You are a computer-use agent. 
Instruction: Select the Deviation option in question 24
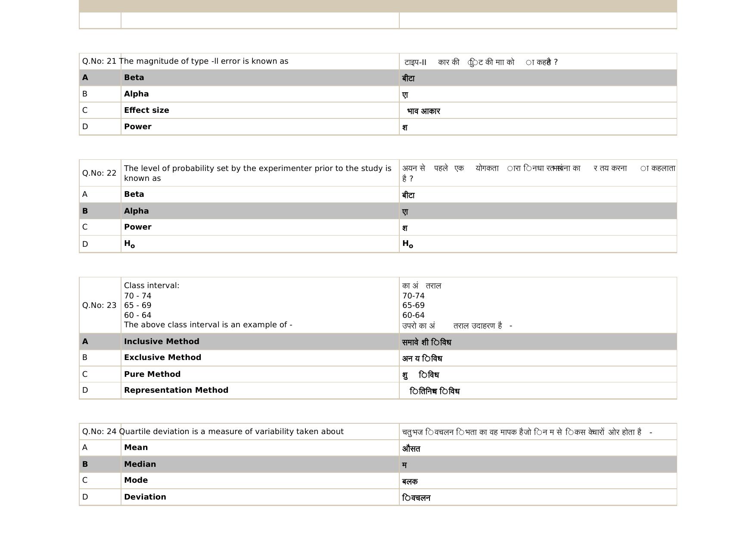click(x=145, y=497)
